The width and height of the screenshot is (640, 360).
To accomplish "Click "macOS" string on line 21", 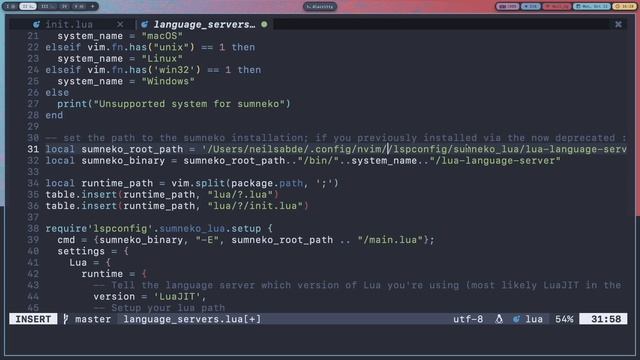I will tap(162, 36).
